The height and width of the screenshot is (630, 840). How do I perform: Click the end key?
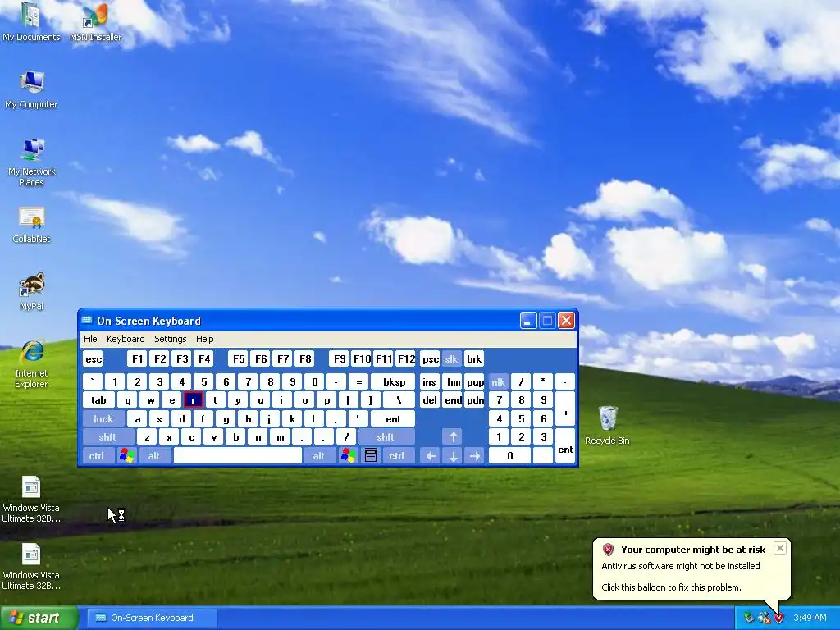point(453,400)
